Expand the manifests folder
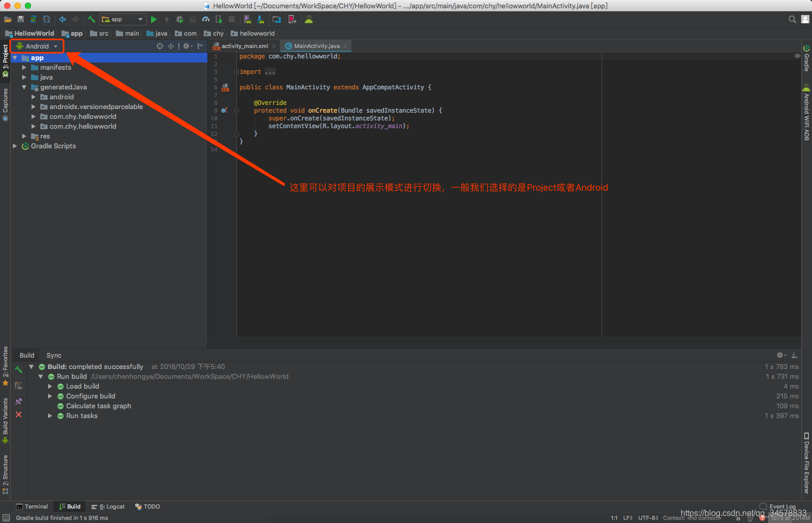Image resolution: width=812 pixels, height=523 pixels. pos(24,68)
